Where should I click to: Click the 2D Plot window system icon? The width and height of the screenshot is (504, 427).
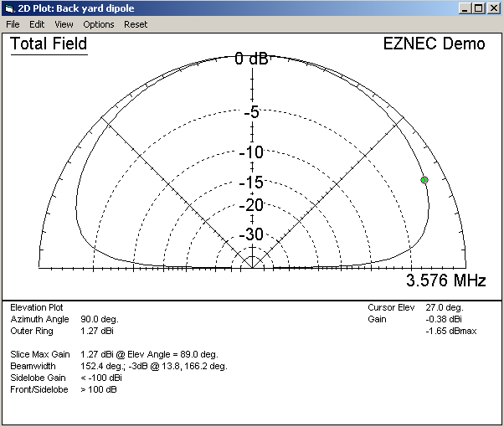click(x=10, y=8)
